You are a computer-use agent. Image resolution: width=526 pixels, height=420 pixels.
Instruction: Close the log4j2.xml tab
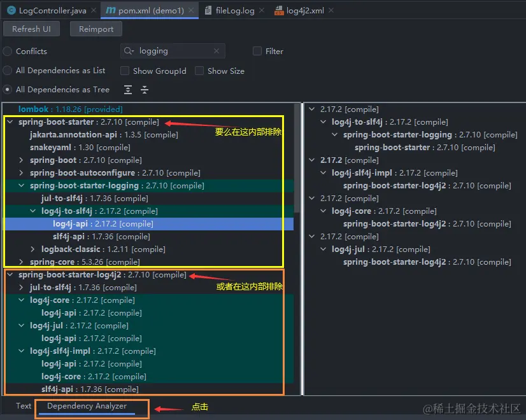click(331, 10)
